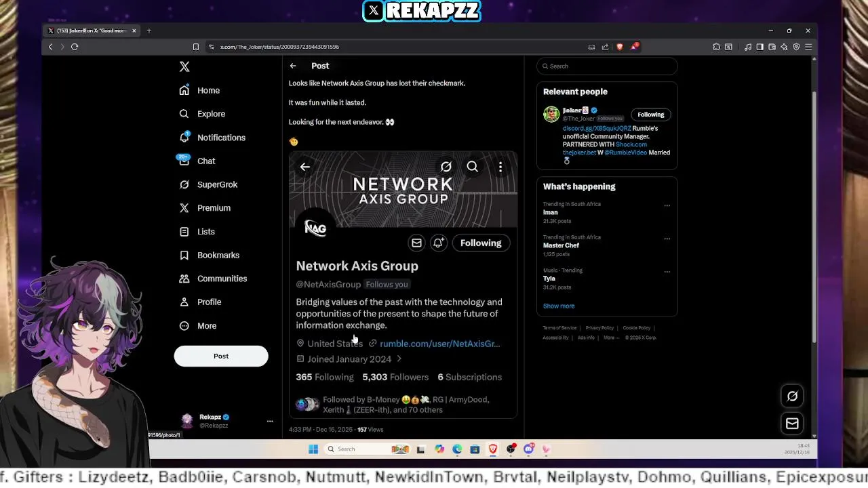Click Following button next to Joker
The image size is (868, 488).
pos(650,115)
